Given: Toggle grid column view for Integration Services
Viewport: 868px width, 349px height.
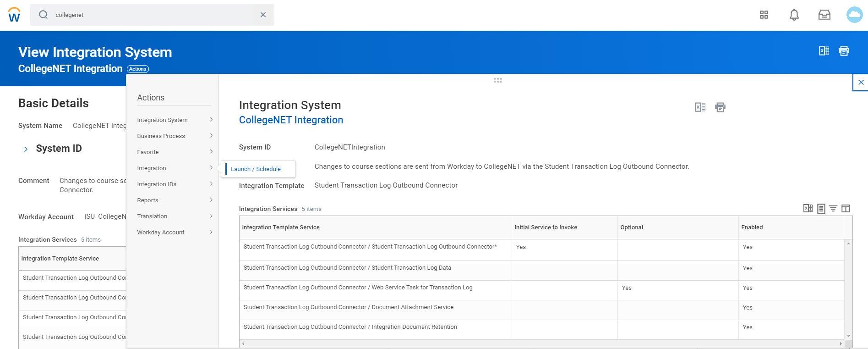Looking at the screenshot, I should pyautogui.click(x=846, y=209).
